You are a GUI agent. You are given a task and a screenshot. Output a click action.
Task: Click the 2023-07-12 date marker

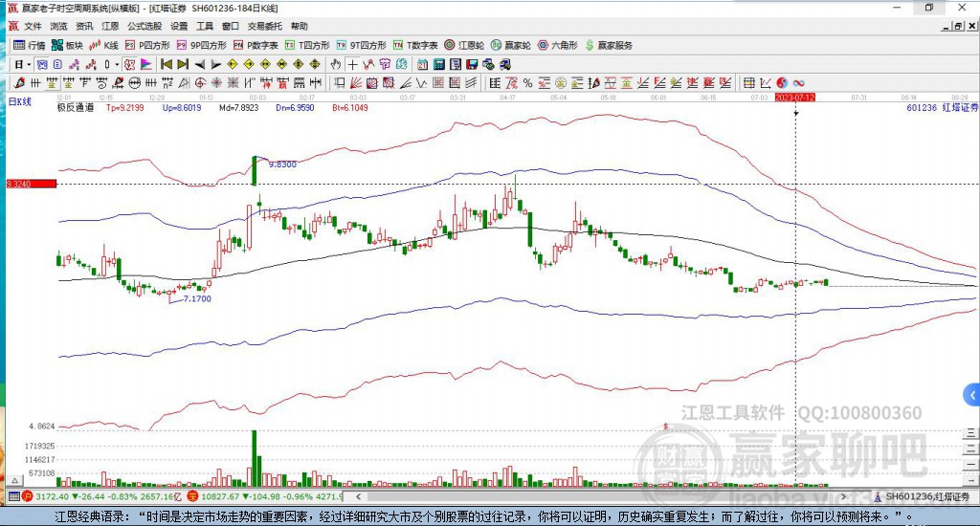coord(795,98)
